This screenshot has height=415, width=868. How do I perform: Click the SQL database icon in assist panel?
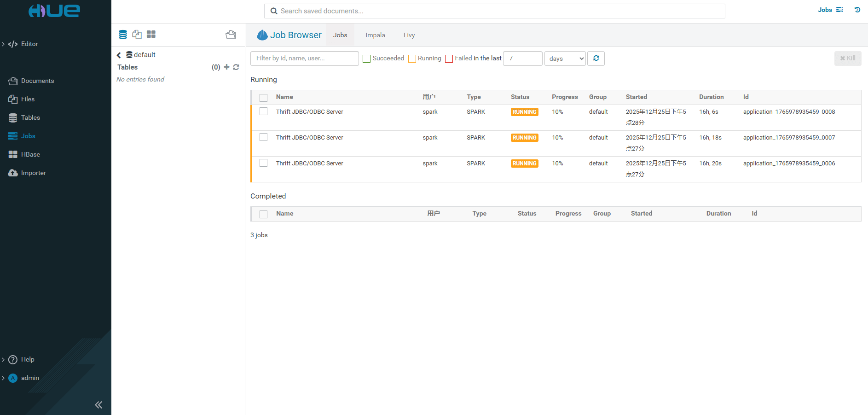pyautogui.click(x=123, y=35)
